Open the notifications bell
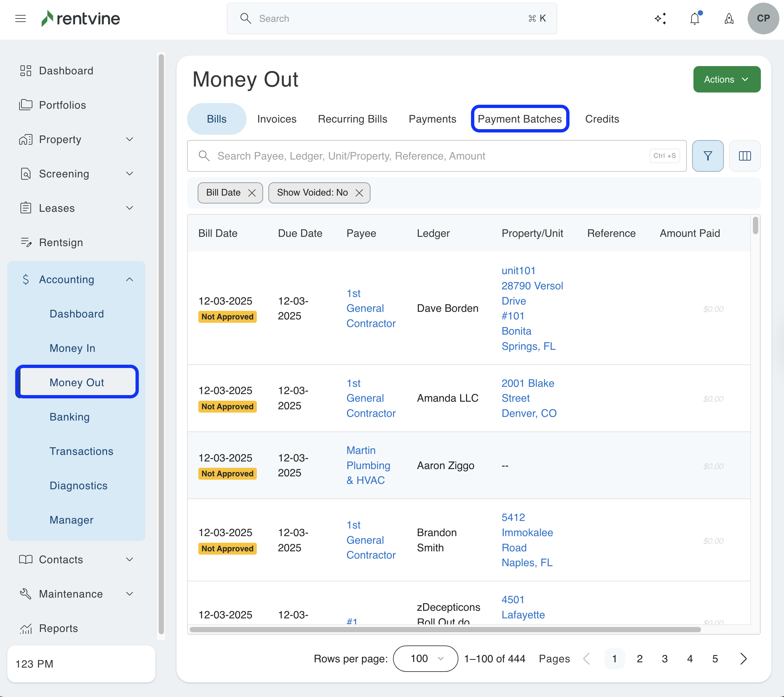784x697 pixels. coord(695,18)
